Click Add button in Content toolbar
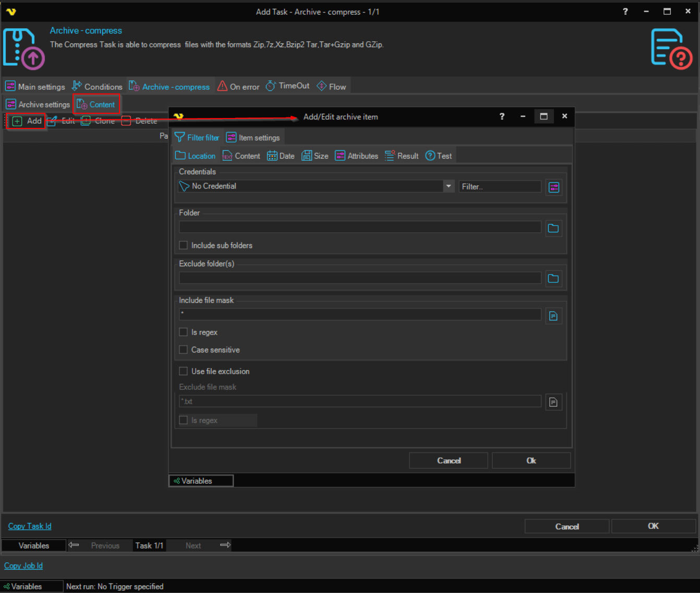 click(x=28, y=121)
